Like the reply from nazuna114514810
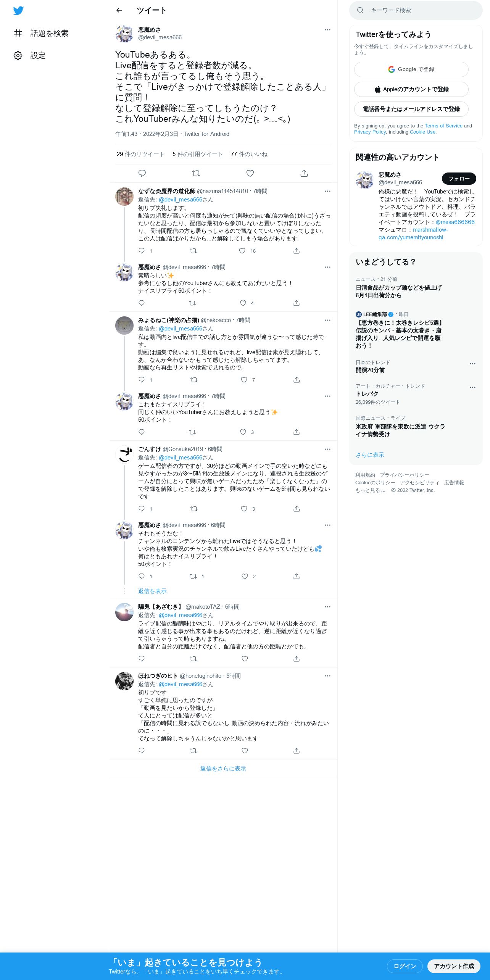The width and height of the screenshot is (490, 980). pyautogui.click(x=242, y=251)
